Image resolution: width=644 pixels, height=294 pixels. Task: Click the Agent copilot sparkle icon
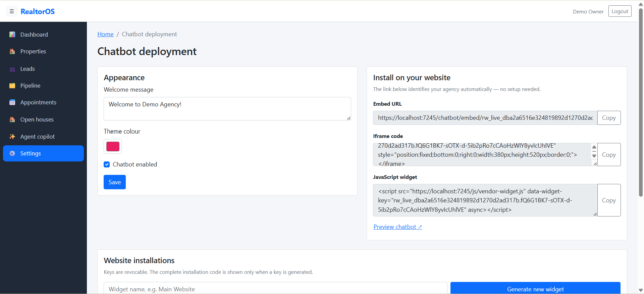12,137
